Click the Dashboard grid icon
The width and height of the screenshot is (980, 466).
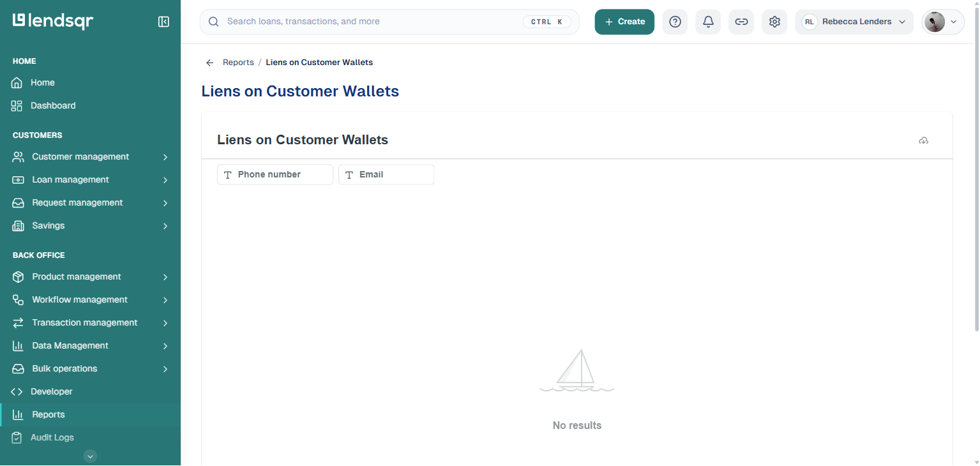pyautogui.click(x=17, y=106)
